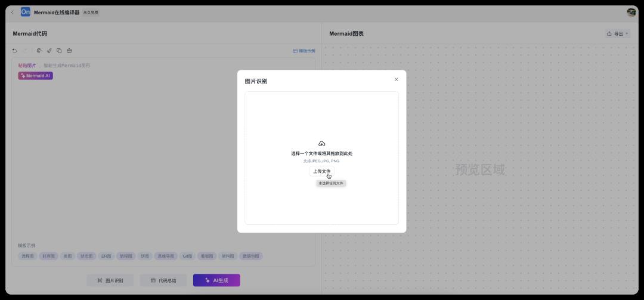The height and width of the screenshot is (300, 644).
Task: Click the 预览区域 preview canvas
Action: (x=480, y=169)
